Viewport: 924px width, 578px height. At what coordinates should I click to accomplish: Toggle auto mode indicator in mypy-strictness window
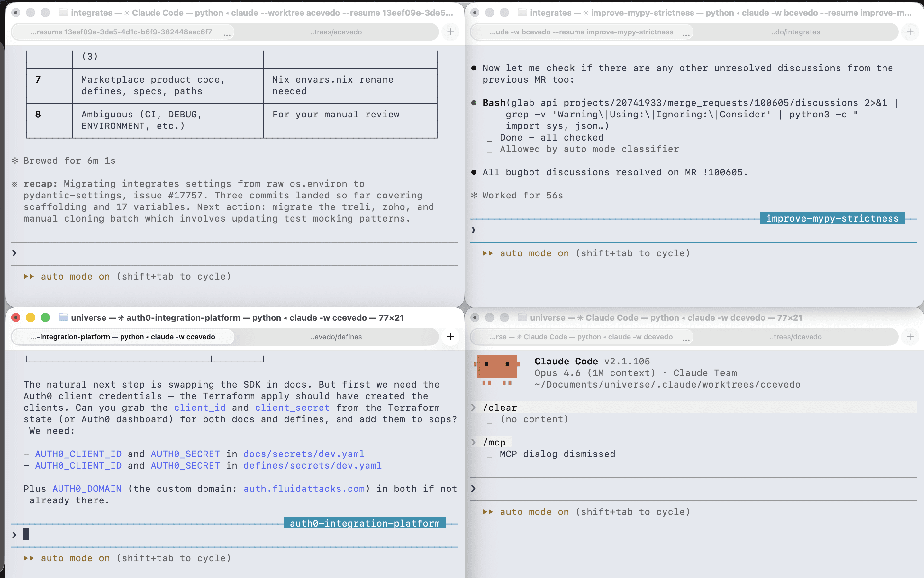click(x=534, y=253)
